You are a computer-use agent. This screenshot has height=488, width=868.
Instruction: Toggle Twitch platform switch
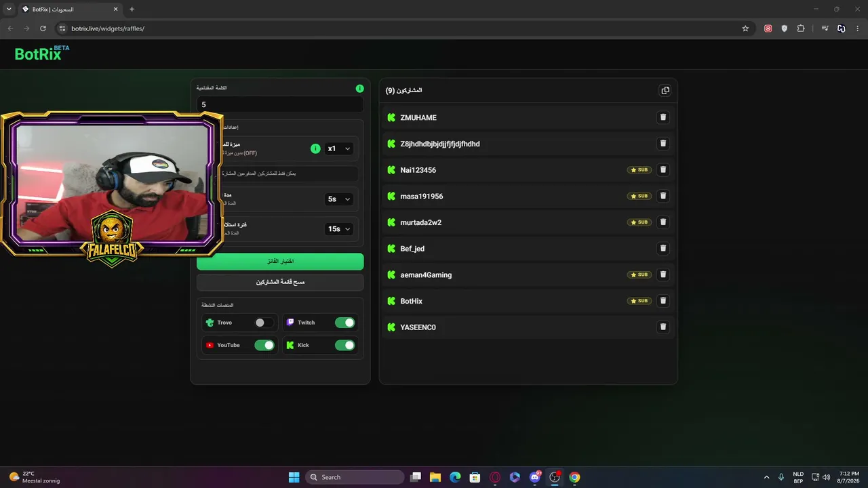[x=344, y=323]
